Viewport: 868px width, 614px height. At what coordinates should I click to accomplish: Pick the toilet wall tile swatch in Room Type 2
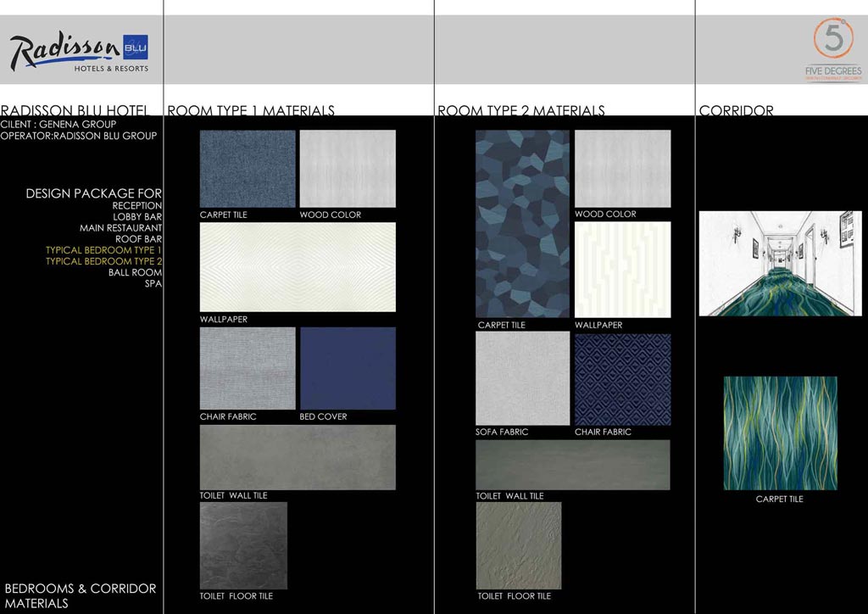click(x=573, y=465)
